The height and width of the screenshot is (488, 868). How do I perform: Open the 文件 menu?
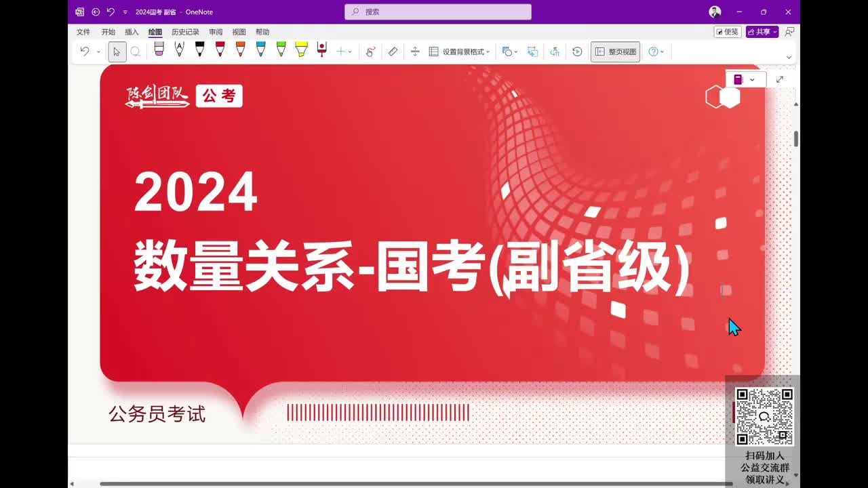click(x=83, y=32)
